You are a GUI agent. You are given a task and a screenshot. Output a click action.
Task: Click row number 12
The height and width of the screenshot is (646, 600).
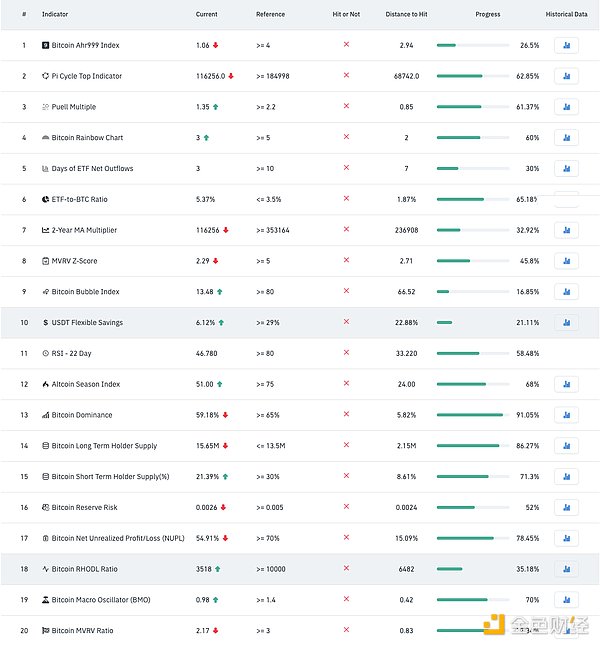coord(24,384)
